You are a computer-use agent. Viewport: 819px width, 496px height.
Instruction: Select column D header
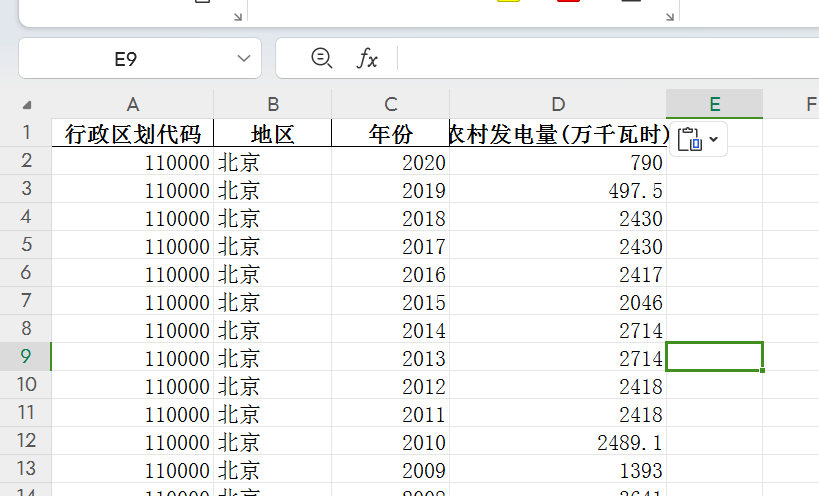coord(558,104)
